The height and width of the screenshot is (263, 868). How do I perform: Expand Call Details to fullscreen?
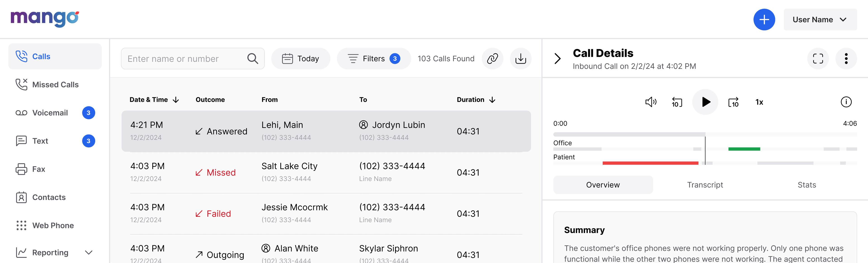(818, 58)
